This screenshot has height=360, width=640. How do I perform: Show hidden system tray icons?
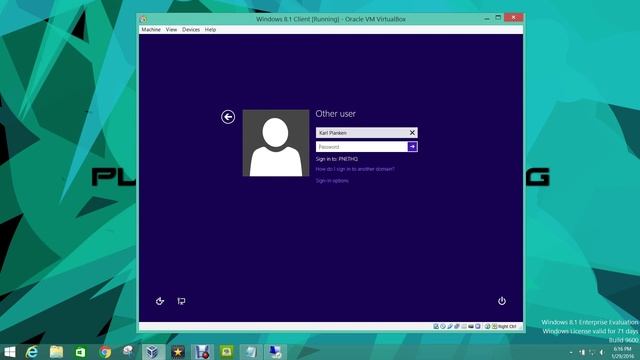pyautogui.click(x=571, y=352)
